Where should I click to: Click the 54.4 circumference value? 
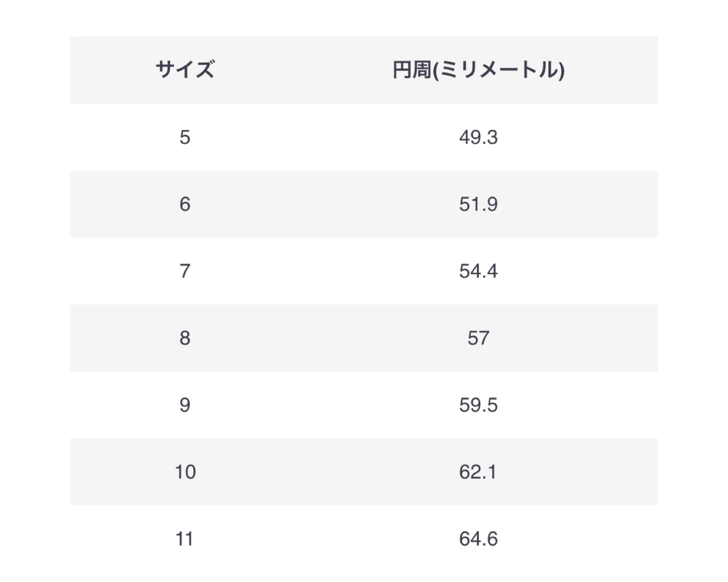coord(478,271)
